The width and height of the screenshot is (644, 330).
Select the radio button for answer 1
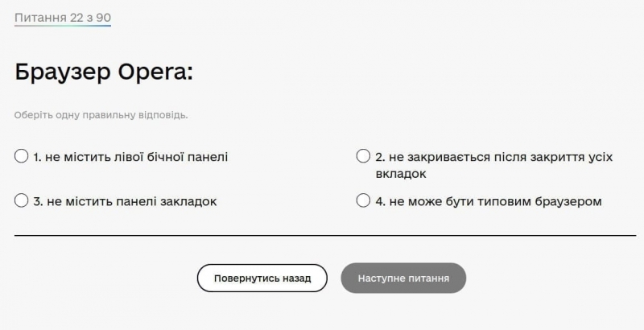coord(22,156)
